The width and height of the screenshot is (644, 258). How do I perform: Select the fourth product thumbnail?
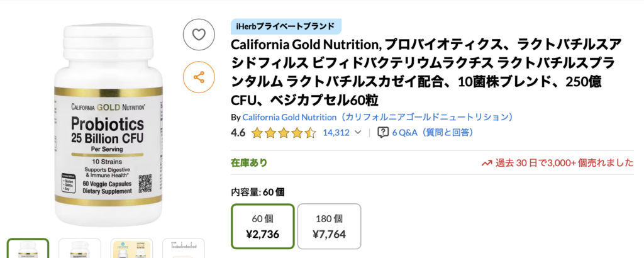tap(183, 249)
